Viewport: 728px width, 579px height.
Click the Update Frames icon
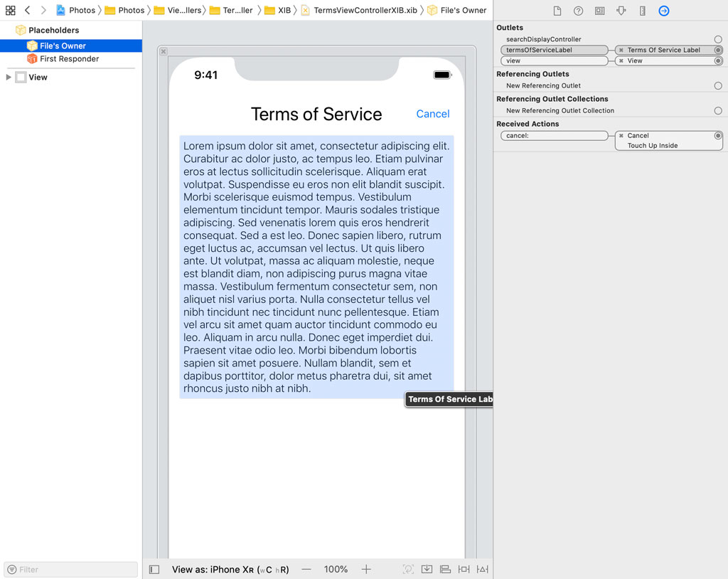click(409, 569)
